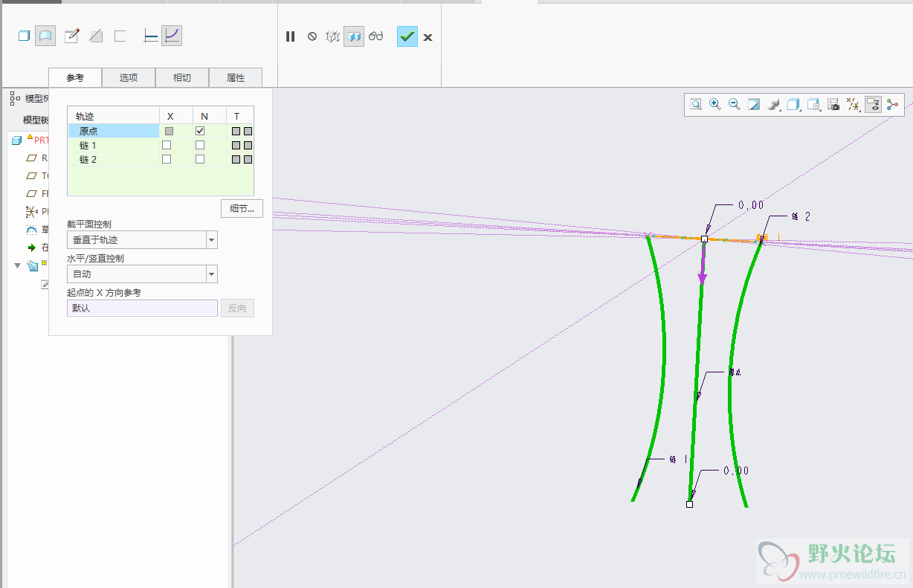Zoom in using the graphics toolbar
Screen dimensions: 913x588
(x=715, y=105)
